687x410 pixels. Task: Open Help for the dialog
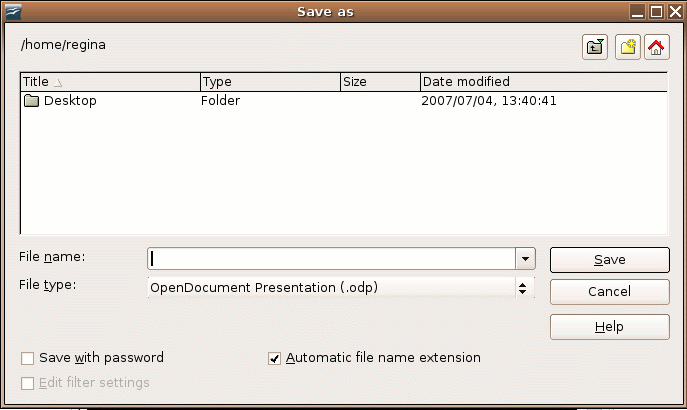[609, 327]
